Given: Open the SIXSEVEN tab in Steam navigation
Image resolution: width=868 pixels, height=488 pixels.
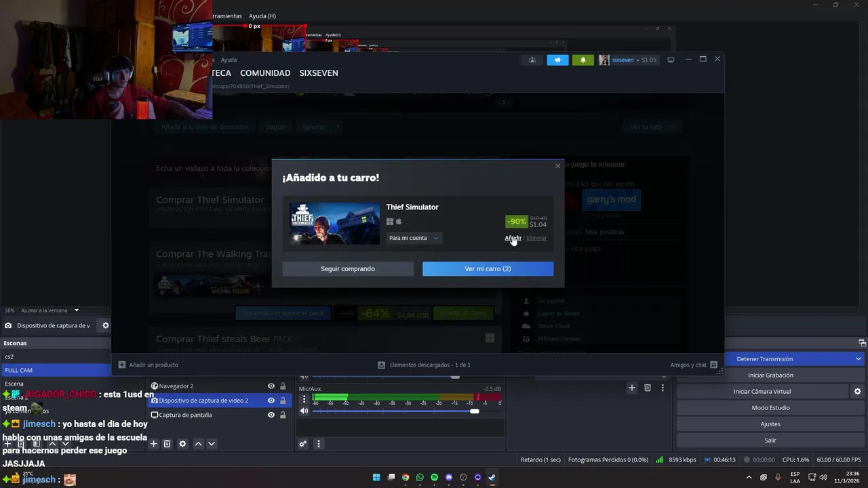Looking at the screenshot, I should point(319,73).
